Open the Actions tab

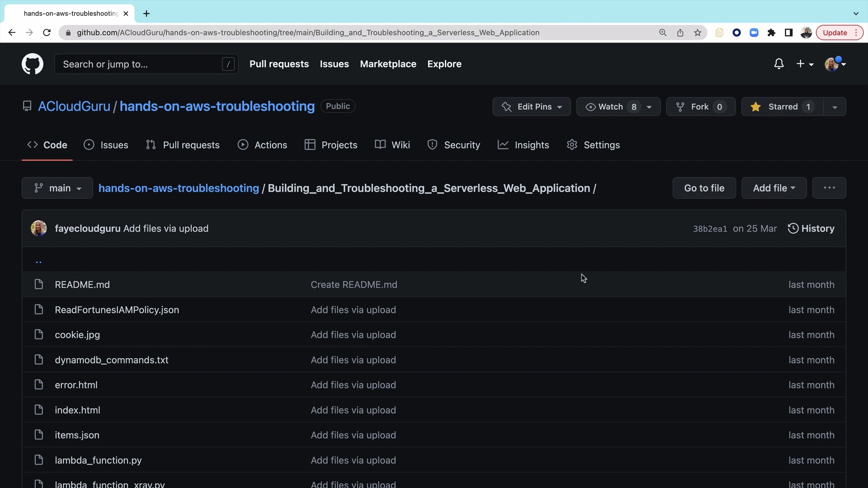pyautogui.click(x=262, y=145)
